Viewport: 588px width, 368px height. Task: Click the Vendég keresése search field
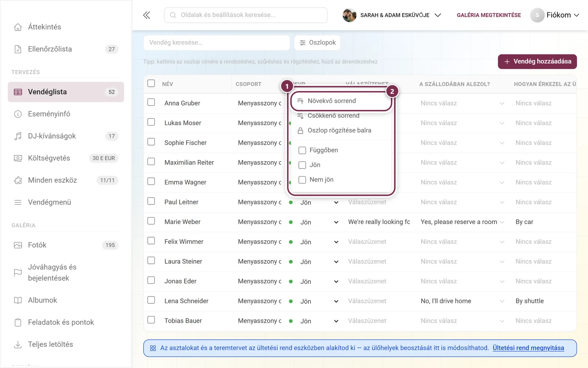click(x=217, y=43)
